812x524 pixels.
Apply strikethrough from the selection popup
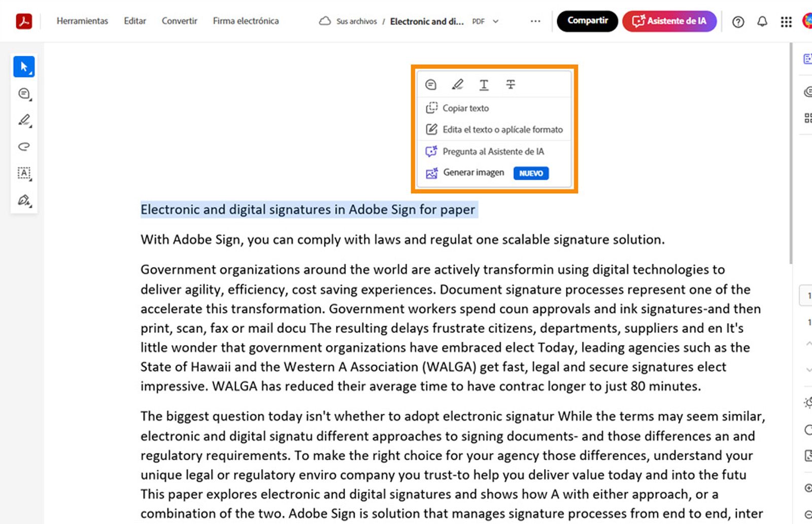pyautogui.click(x=510, y=84)
